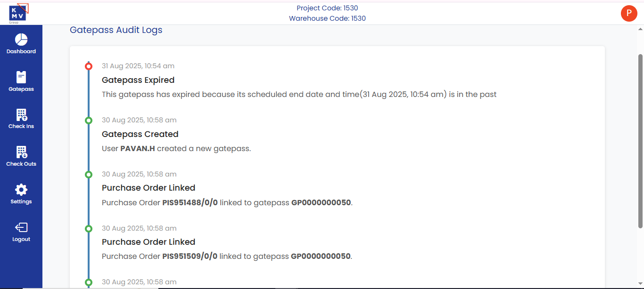644x289 pixels.
Task: Click Purchase Order PIS951488/0/0 text
Action: (x=190, y=203)
